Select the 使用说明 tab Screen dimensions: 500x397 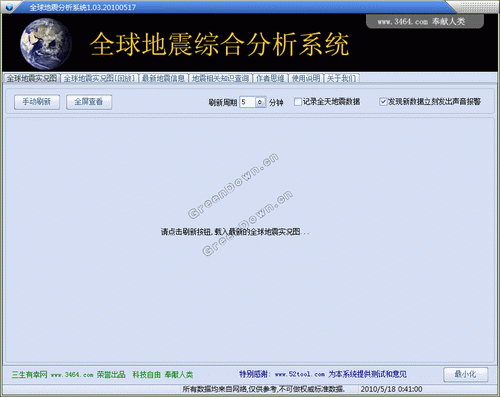[x=306, y=79]
